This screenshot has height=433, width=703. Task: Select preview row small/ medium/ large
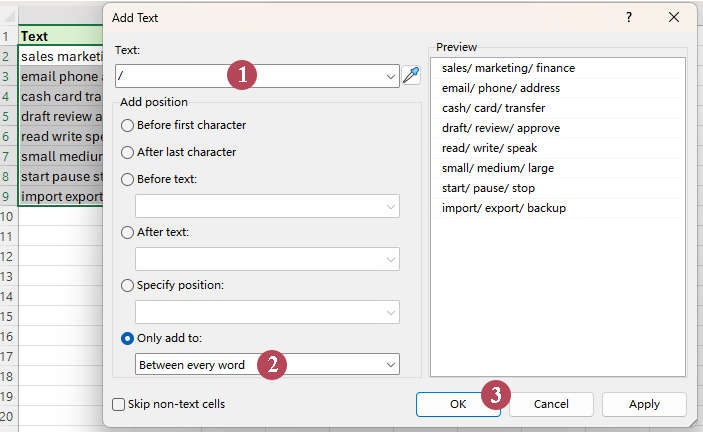tap(557, 168)
